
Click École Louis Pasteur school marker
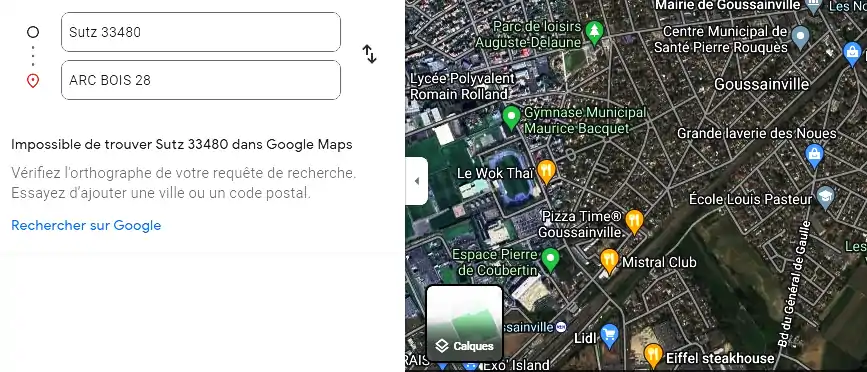826,198
